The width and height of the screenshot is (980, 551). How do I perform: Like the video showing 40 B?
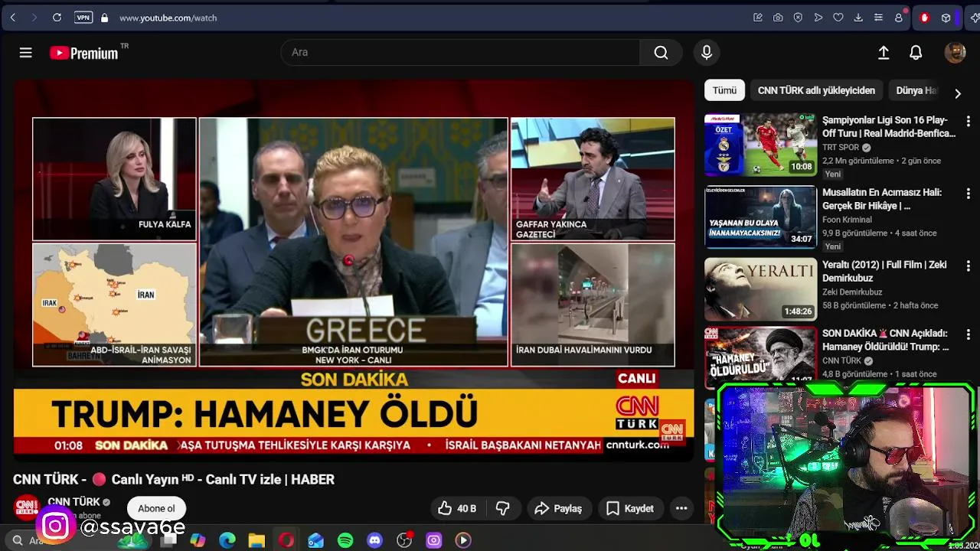point(457,508)
